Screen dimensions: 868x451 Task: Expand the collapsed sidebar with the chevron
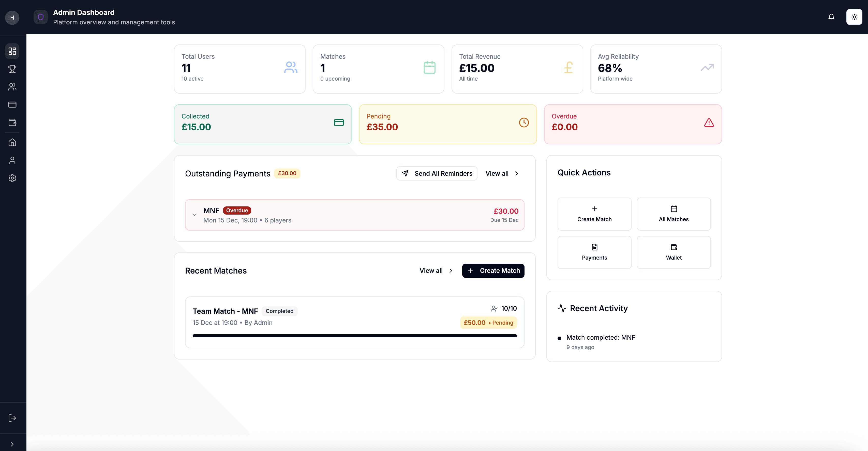pyautogui.click(x=12, y=444)
